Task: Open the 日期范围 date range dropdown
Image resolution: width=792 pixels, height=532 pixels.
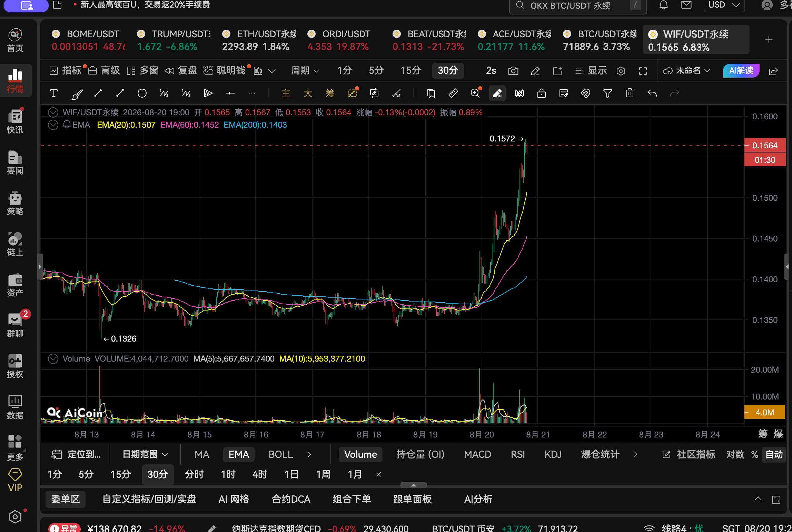Action: click(x=145, y=455)
